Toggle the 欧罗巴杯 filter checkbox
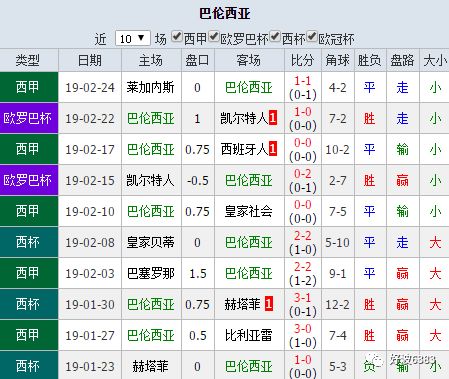Image resolution: width=449 pixels, height=379 pixels. [213, 36]
